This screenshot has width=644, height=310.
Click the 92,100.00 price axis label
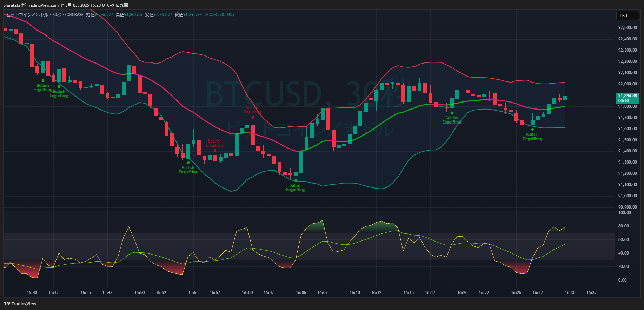coord(628,73)
